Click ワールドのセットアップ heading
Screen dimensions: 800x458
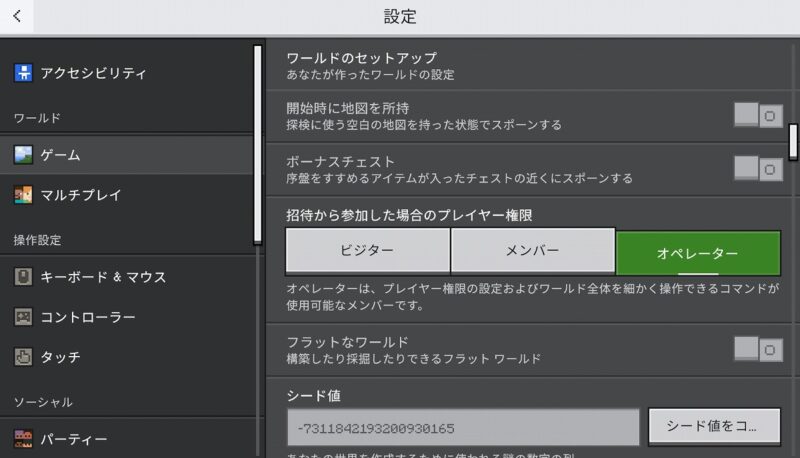[x=361, y=58]
